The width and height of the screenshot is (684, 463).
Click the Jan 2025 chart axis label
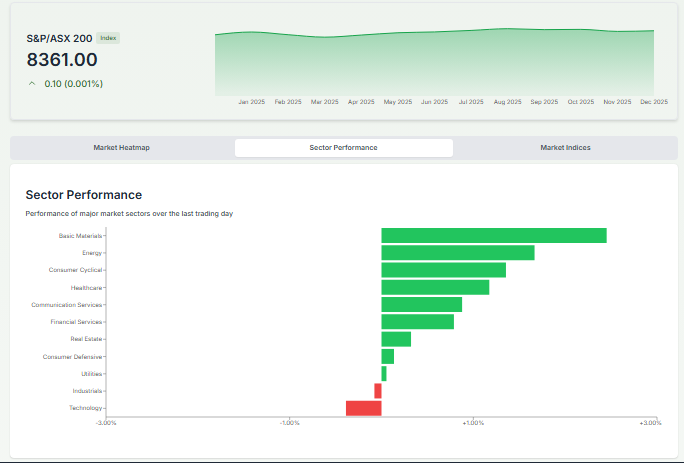click(252, 102)
